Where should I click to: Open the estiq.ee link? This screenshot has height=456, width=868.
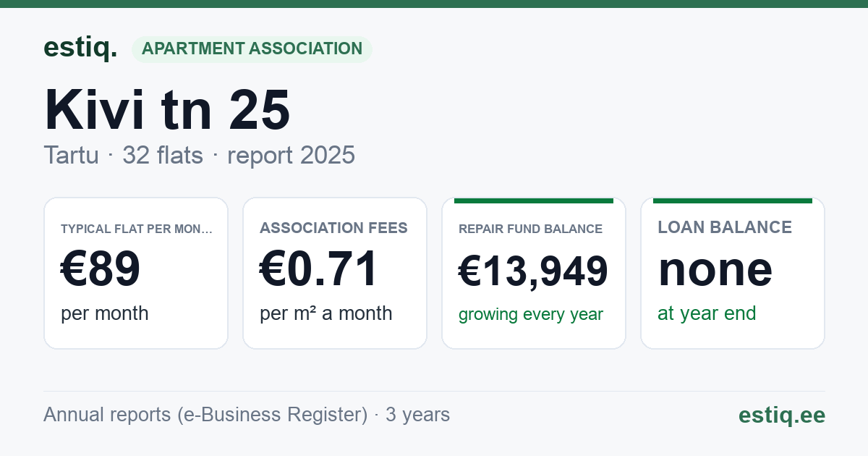782,415
